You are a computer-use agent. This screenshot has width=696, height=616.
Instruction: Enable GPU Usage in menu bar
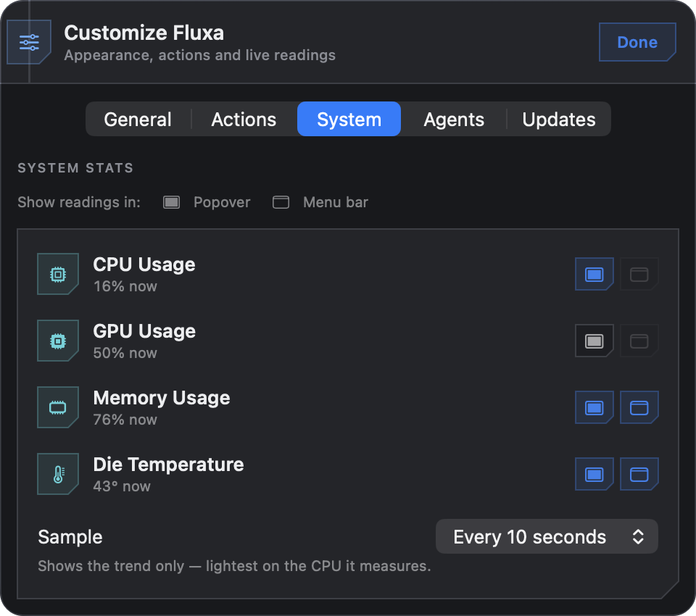639,341
